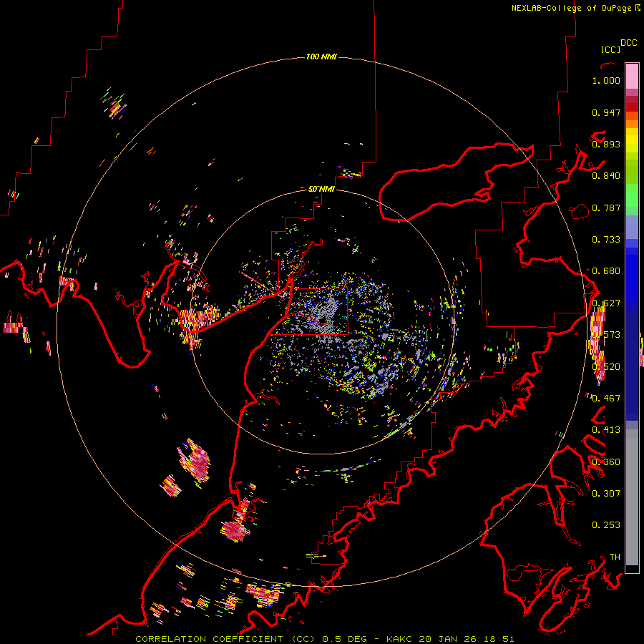Click the 0.413 scale value
Screen dimensions: 644x644
[x=606, y=430]
